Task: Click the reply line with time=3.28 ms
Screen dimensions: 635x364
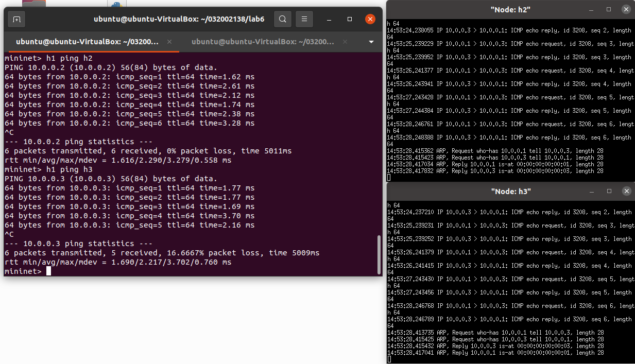Action: (130, 123)
